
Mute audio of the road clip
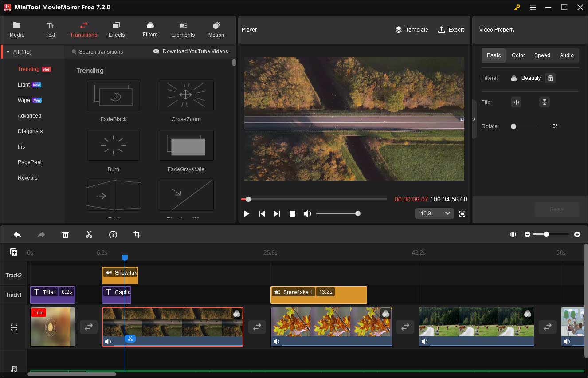pyautogui.click(x=108, y=342)
